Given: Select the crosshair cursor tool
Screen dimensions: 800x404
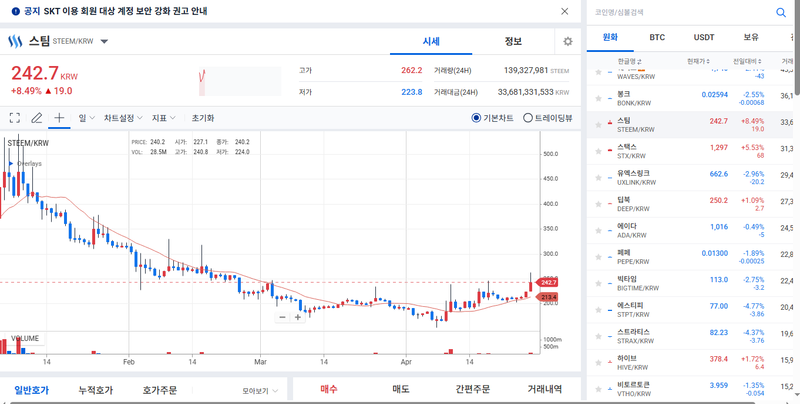Looking at the screenshot, I should point(59,118).
